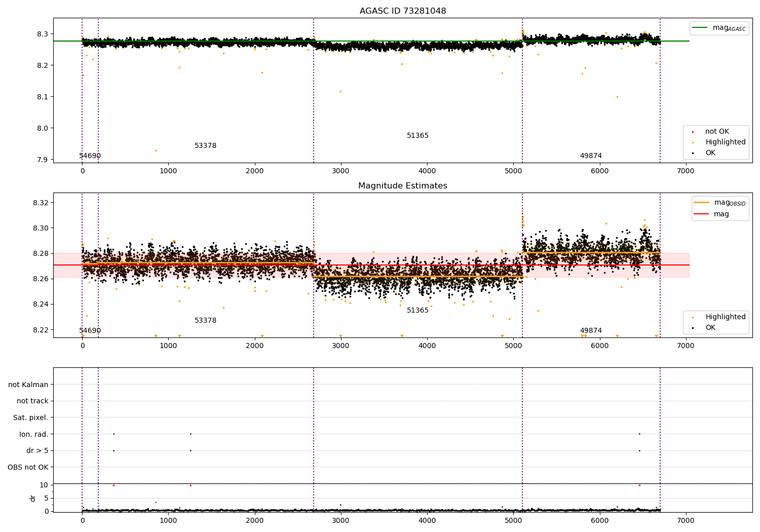Click the red 'mag' legend entry
This screenshot has width=760, height=532.
click(712, 214)
